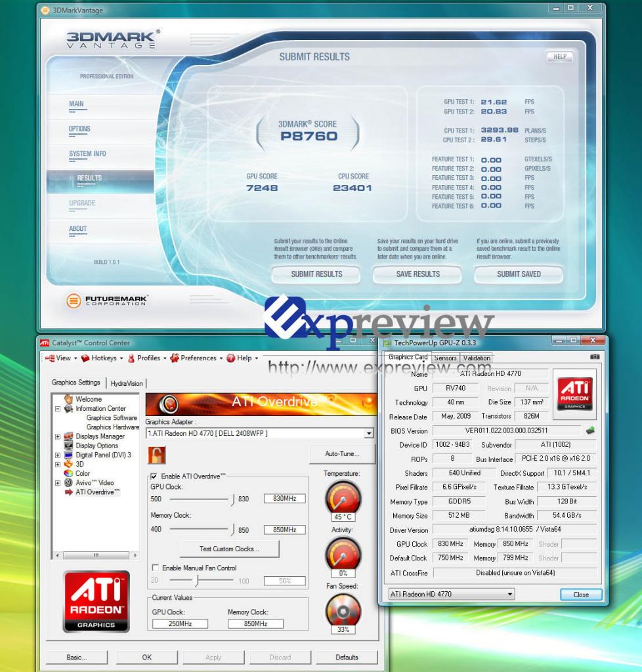The width and height of the screenshot is (642, 672).
Task: Expand the Digital Panel (DVI) 3 node
Action: pyautogui.click(x=57, y=455)
